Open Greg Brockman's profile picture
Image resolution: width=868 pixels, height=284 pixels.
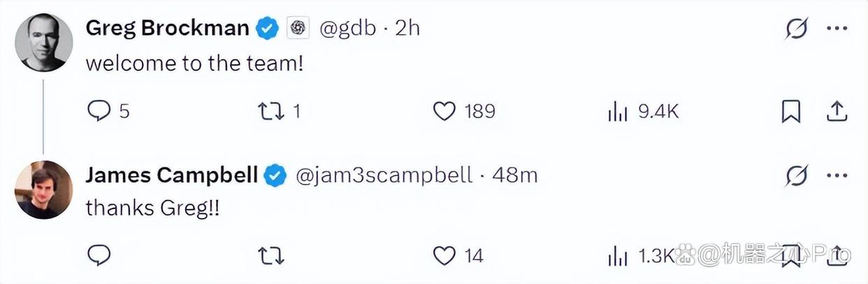pyautogui.click(x=43, y=42)
